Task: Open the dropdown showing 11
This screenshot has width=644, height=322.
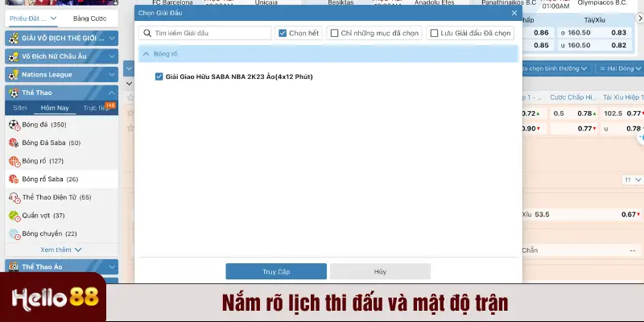Action: pos(633,180)
